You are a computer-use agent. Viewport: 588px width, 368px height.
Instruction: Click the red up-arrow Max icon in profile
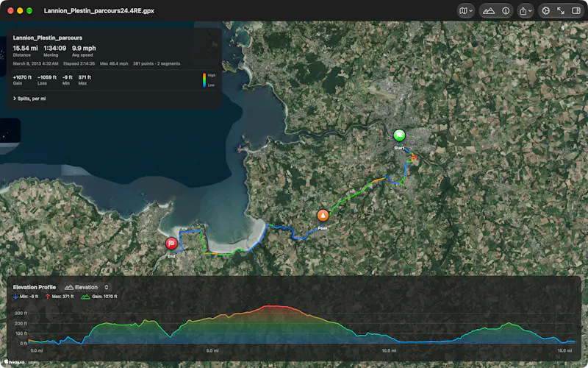tap(48, 297)
